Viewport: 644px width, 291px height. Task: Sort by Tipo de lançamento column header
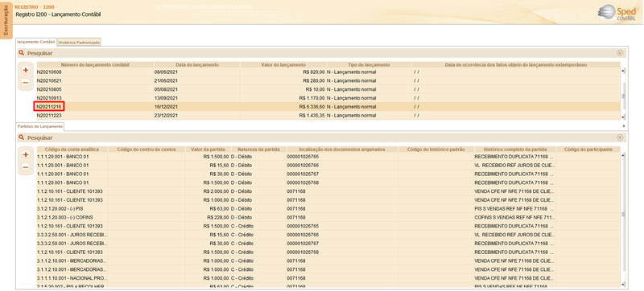(x=369, y=65)
